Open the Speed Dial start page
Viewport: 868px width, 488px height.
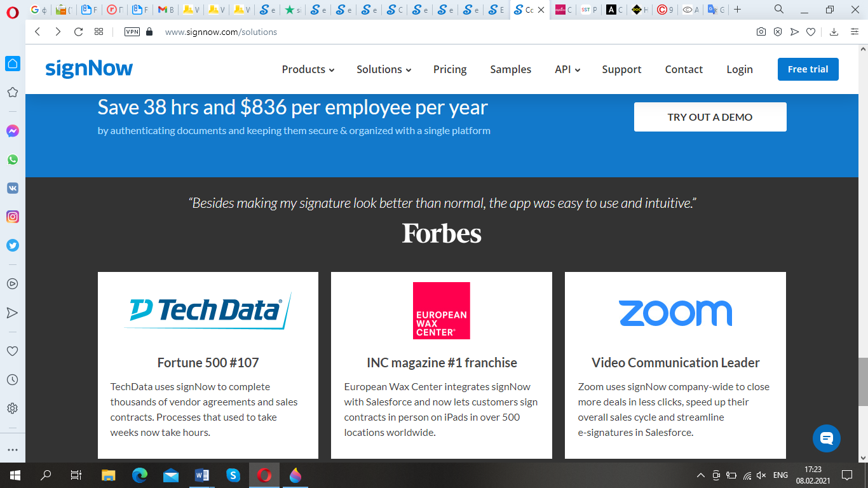point(98,32)
